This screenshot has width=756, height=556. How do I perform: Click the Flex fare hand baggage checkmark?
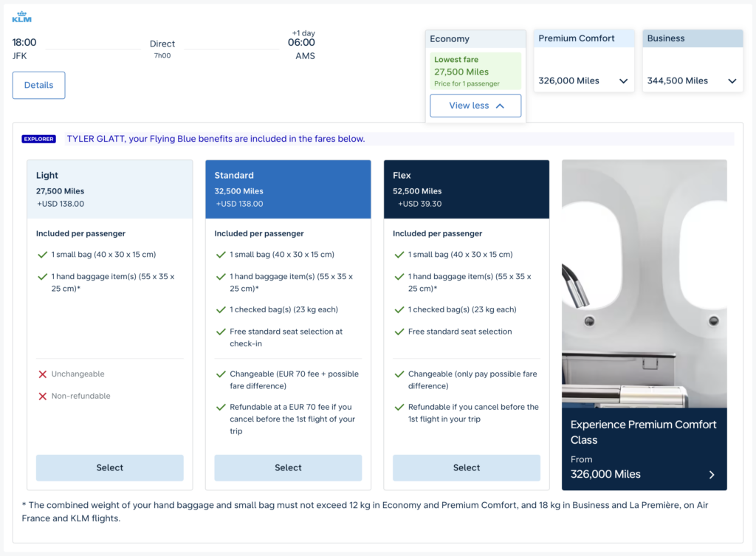(x=399, y=277)
